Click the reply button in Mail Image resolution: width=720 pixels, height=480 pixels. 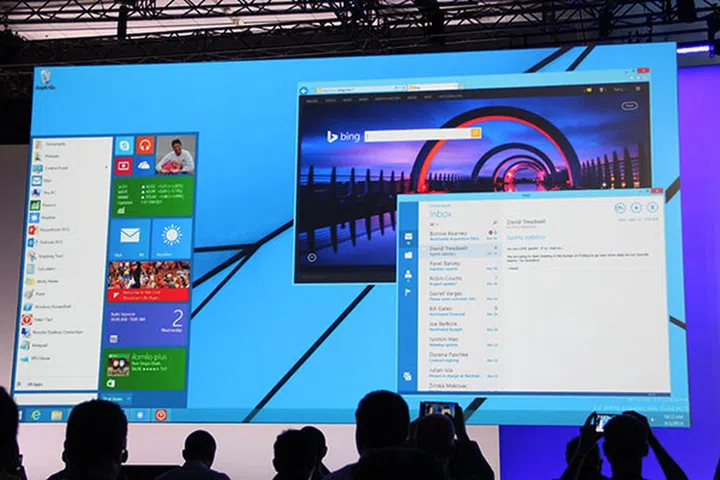tap(619, 207)
